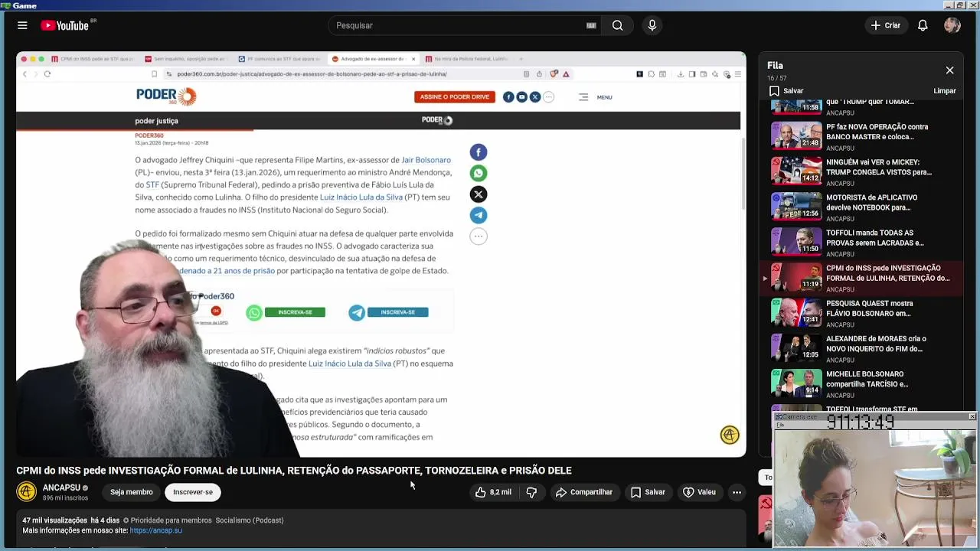Click the Socialismo (Podcast) tag

tap(250, 520)
